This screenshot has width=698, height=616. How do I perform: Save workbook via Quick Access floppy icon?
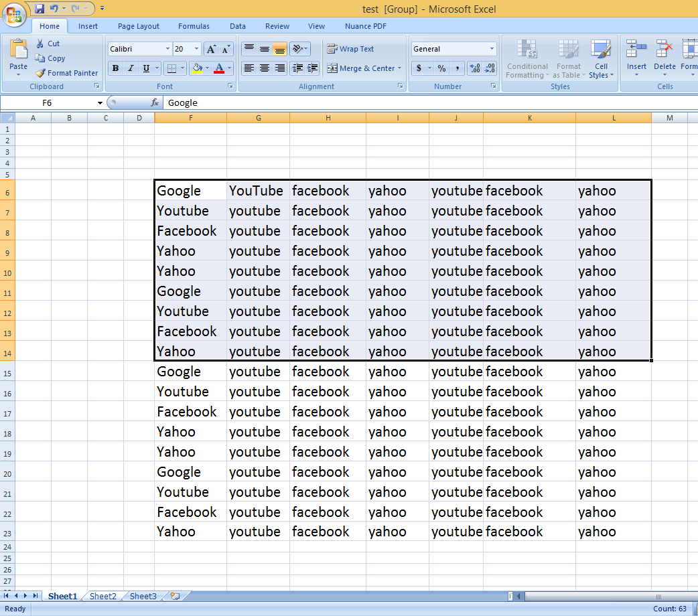pyautogui.click(x=40, y=9)
